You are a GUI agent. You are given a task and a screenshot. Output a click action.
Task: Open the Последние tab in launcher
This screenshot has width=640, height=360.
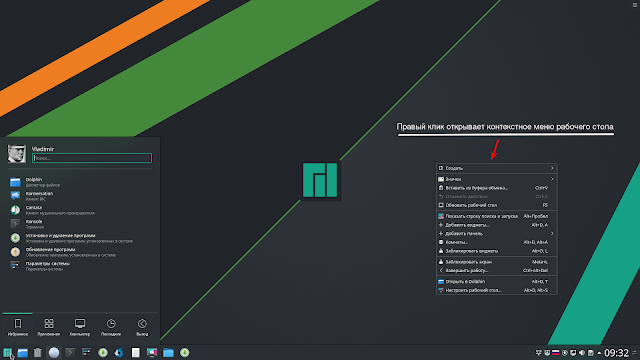coord(111,328)
